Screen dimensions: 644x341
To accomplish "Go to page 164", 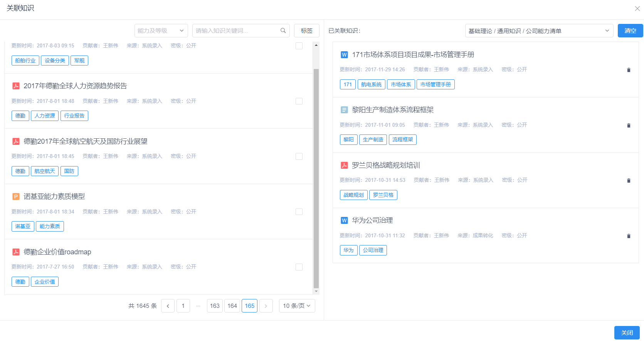I will (232, 306).
